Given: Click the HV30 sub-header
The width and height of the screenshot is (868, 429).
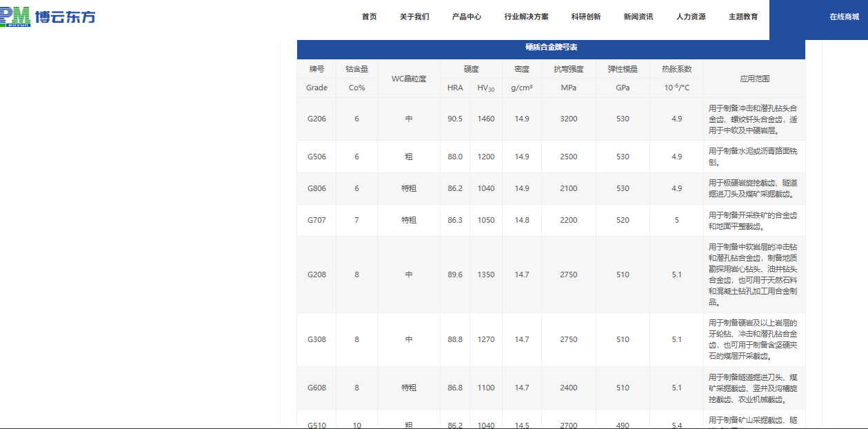Looking at the screenshot, I should tap(486, 88).
